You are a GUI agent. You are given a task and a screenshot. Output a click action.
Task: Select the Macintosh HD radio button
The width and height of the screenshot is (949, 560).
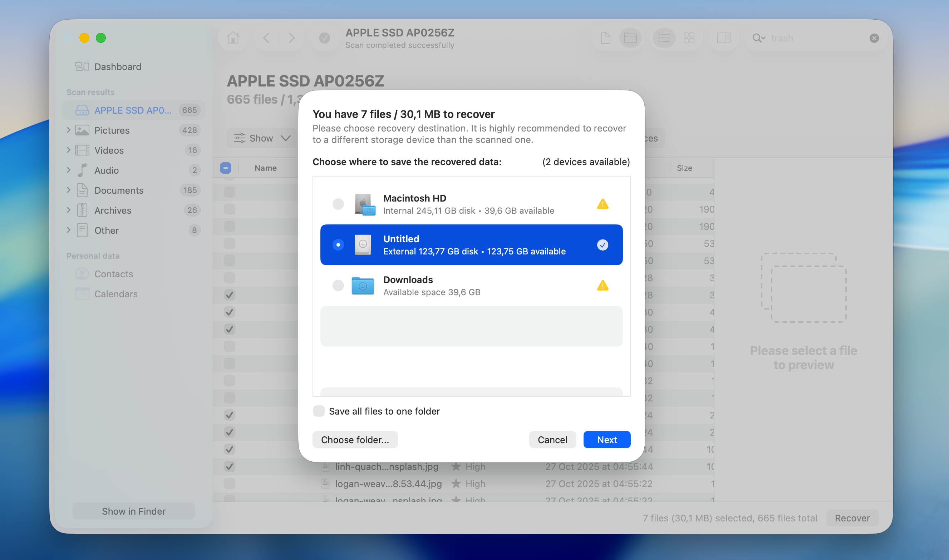pos(338,204)
